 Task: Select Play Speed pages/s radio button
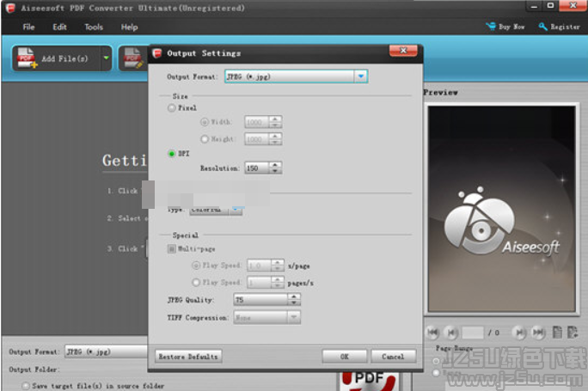[196, 282]
